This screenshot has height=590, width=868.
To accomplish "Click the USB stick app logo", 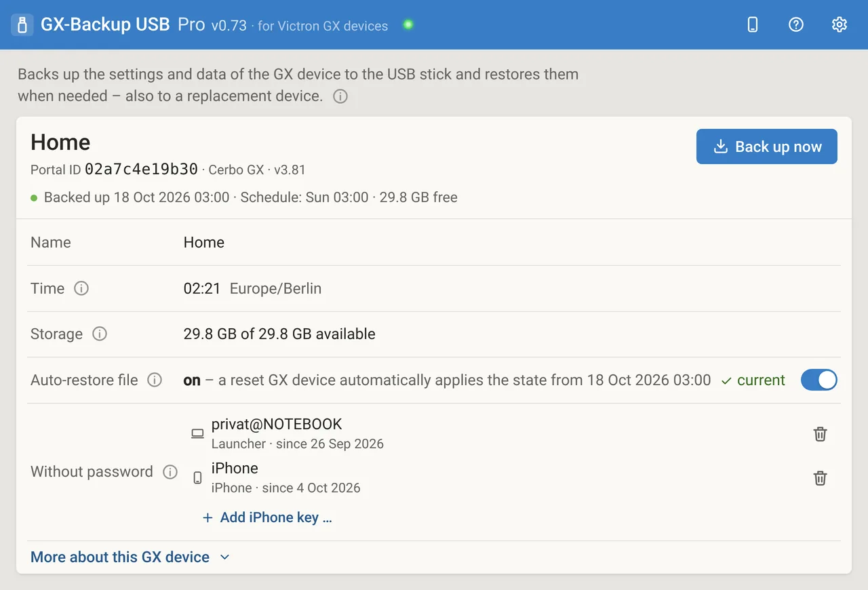I will pyautogui.click(x=22, y=25).
